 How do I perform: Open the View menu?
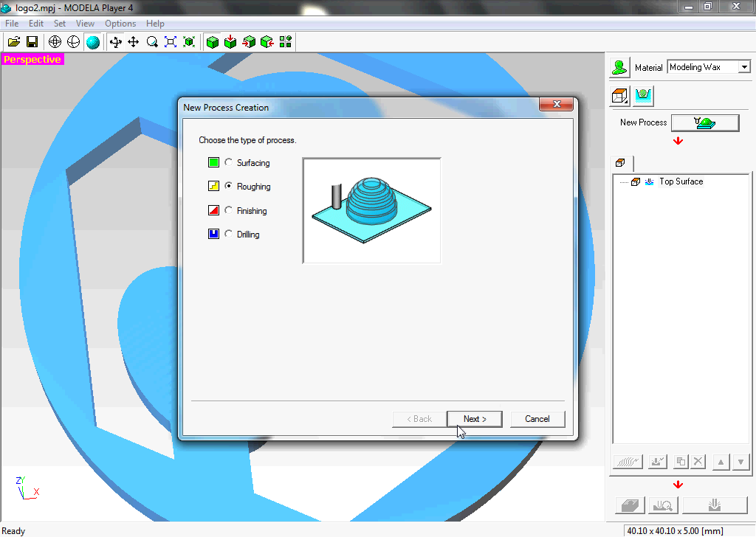(85, 24)
